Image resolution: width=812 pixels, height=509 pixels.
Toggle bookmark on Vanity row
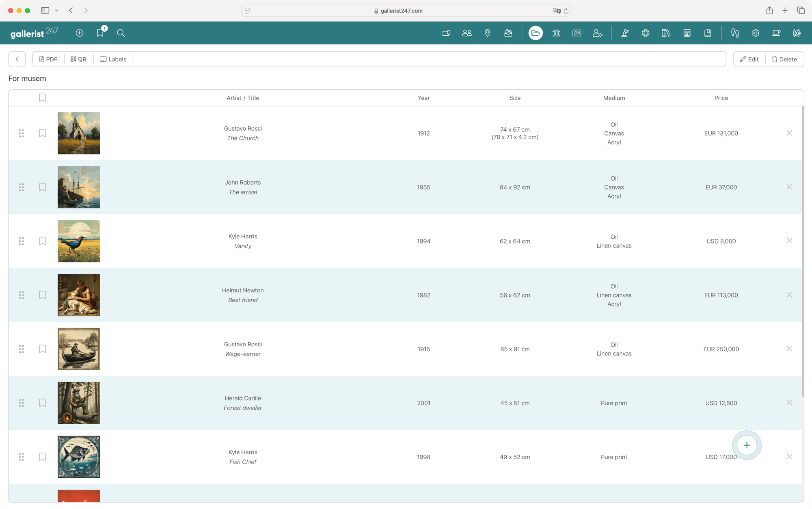42,241
